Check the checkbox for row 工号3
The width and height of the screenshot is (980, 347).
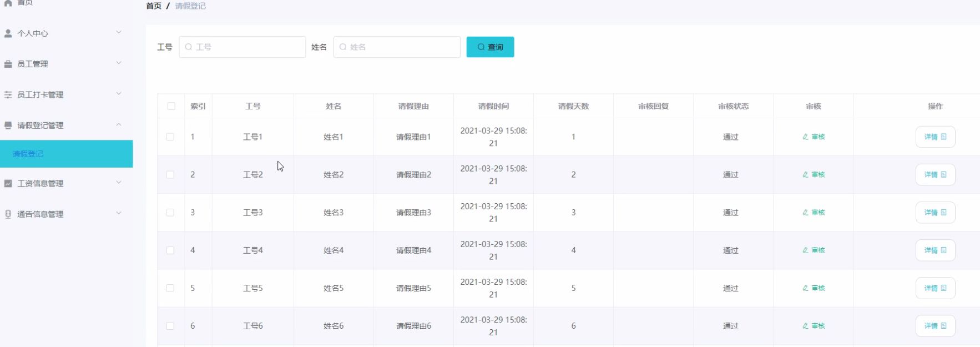[170, 212]
